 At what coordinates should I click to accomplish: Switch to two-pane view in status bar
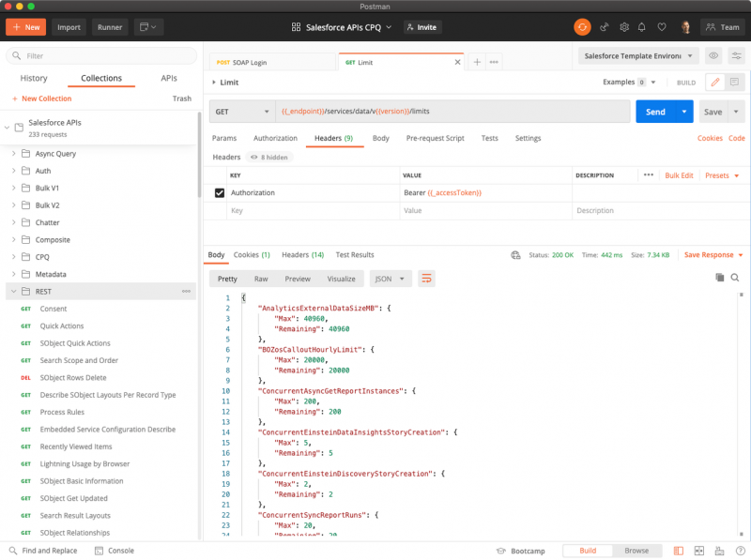pos(699,551)
